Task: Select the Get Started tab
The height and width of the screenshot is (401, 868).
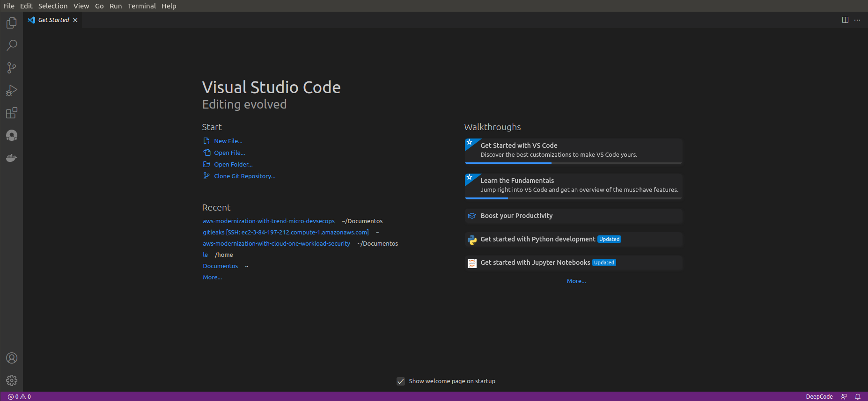Action: pyautogui.click(x=53, y=20)
